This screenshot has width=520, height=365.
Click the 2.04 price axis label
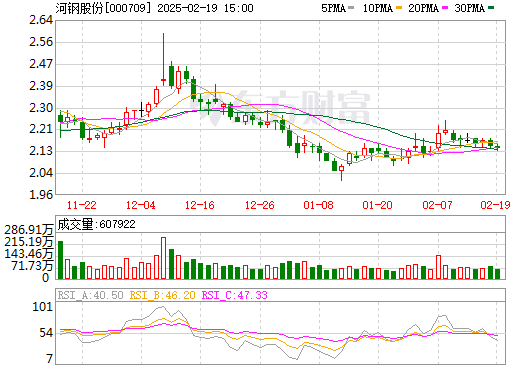coord(41,173)
